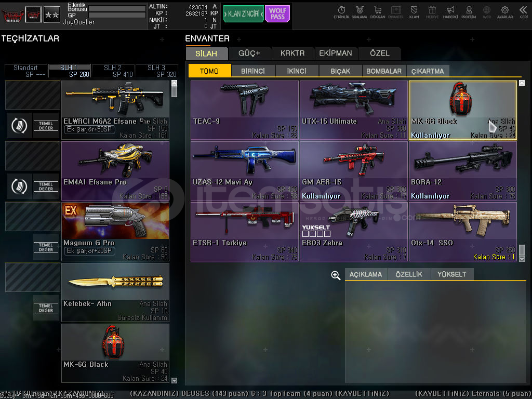Switch to the EKİPMAN inventory tab

click(x=336, y=54)
